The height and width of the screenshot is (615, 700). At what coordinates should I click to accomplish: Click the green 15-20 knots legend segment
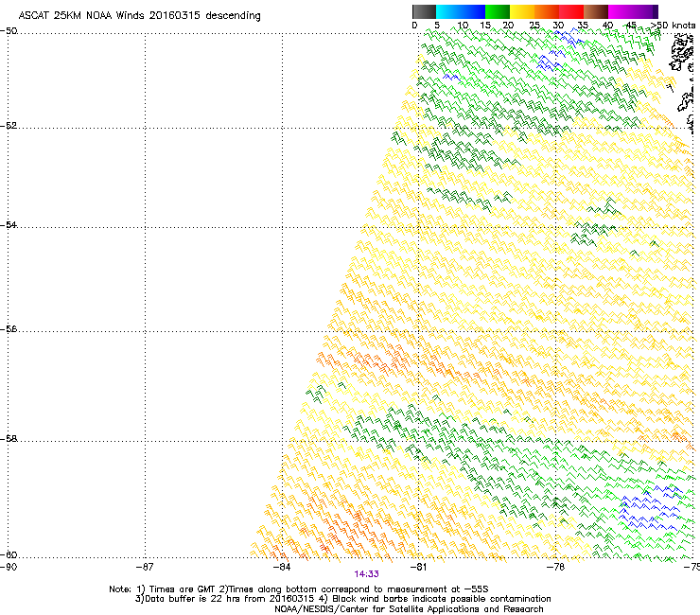498,11
